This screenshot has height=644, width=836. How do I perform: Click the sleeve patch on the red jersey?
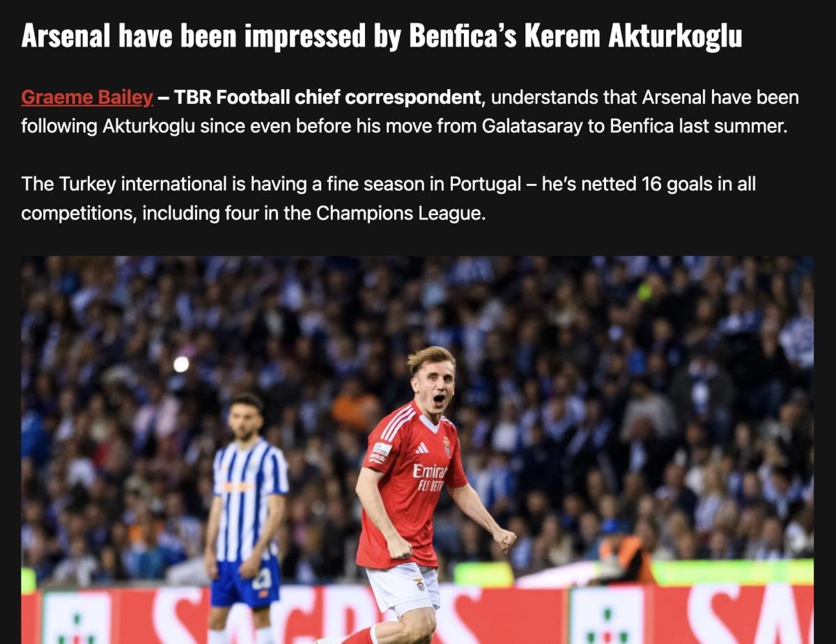[379, 453]
